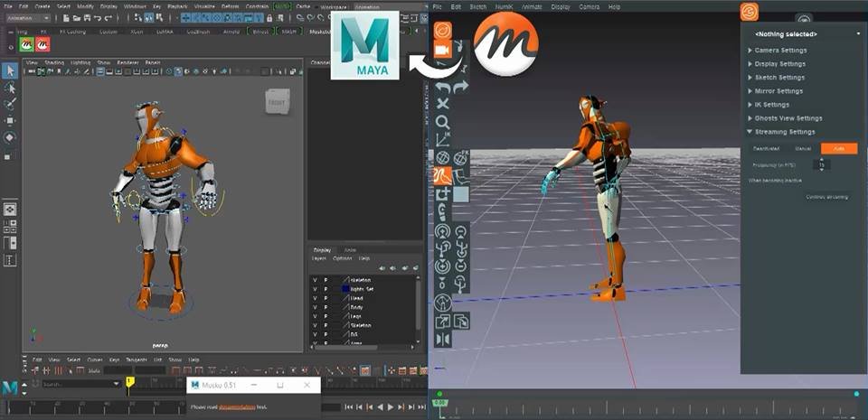Toggle visibility V of Head layer
Screen dimensions: 868x420
pos(315,298)
